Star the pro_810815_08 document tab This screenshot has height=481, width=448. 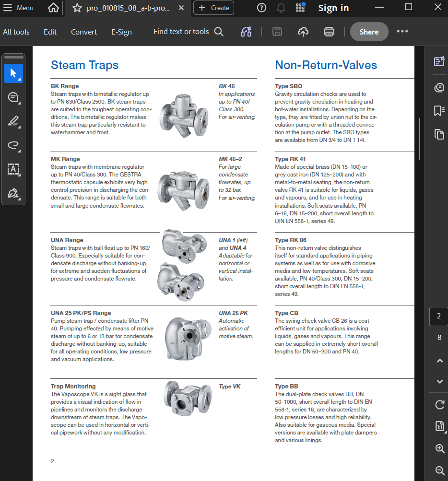coord(77,8)
